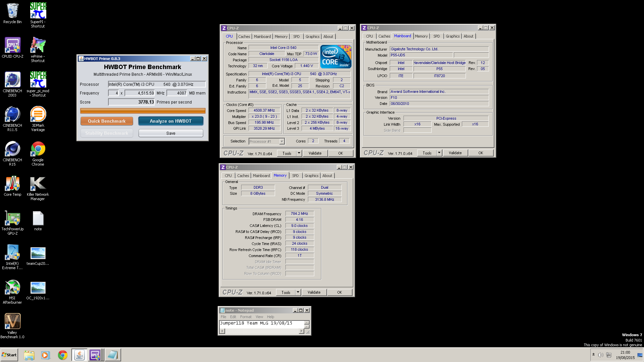Viewport: 644px width, 362px height.
Task: Open CINEBENCH 2003 desktop icon
Action: [12, 84]
